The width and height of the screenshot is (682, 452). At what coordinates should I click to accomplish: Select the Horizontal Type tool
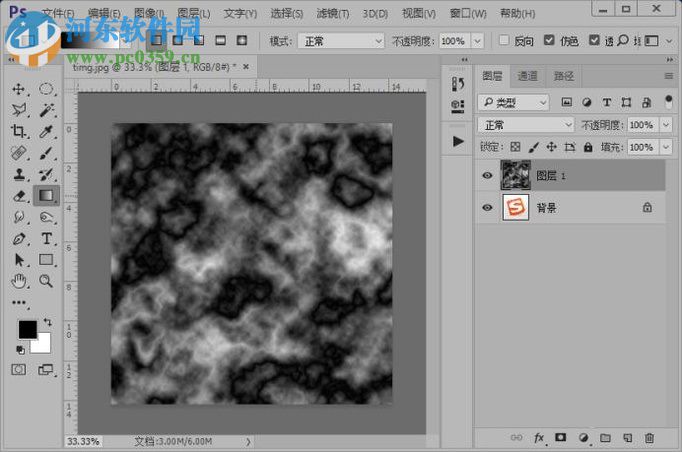(47, 239)
